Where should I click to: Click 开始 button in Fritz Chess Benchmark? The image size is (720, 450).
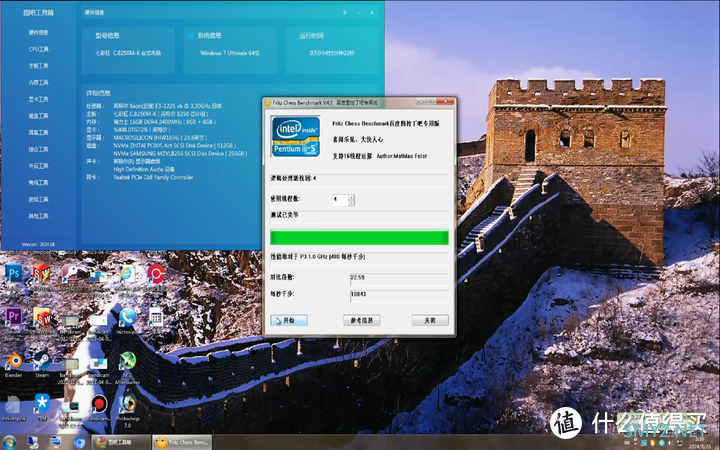pyautogui.click(x=289, y=321)
